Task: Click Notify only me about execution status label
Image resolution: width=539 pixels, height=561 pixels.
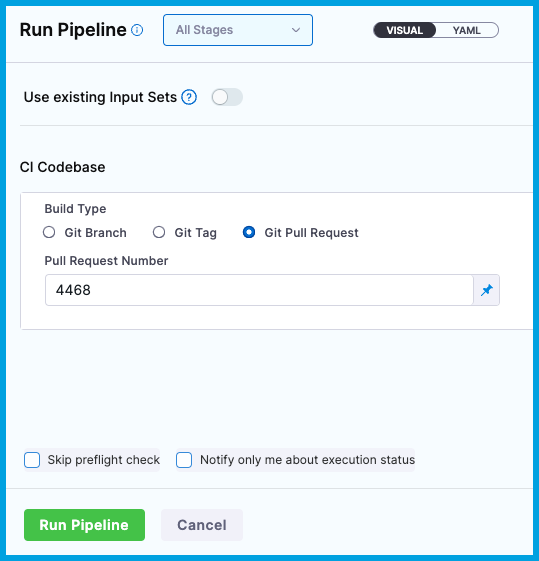Action: pos(307,460)
